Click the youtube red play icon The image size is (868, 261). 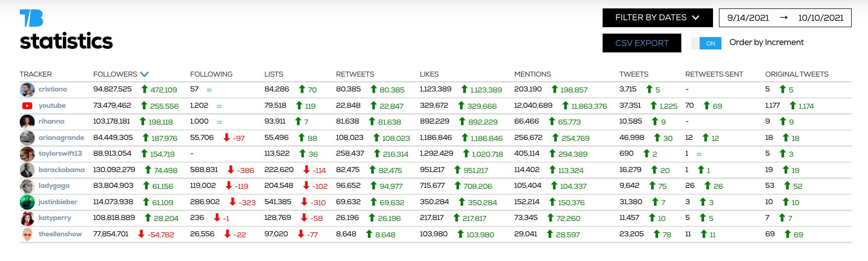pos(27,106)
